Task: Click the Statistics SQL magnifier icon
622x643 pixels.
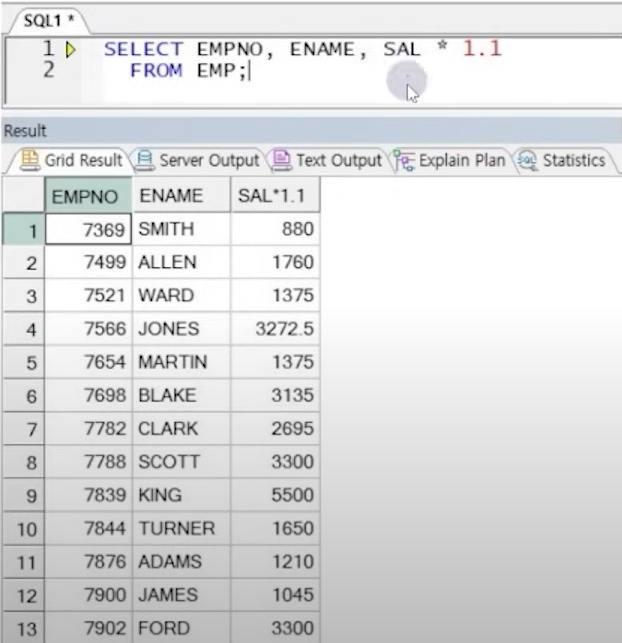Action: (x=527, y=160)
